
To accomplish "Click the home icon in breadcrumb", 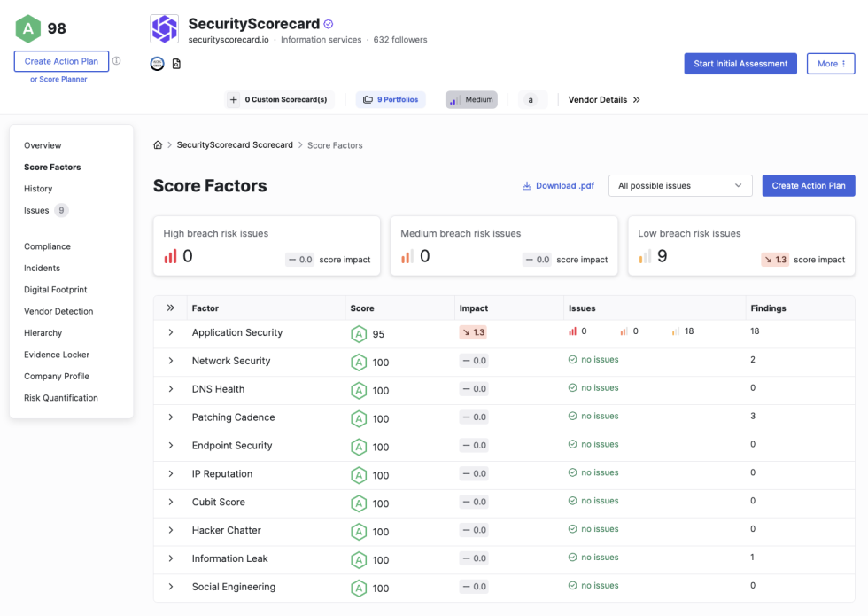I will pyautogui.click(x=158, y=145).
